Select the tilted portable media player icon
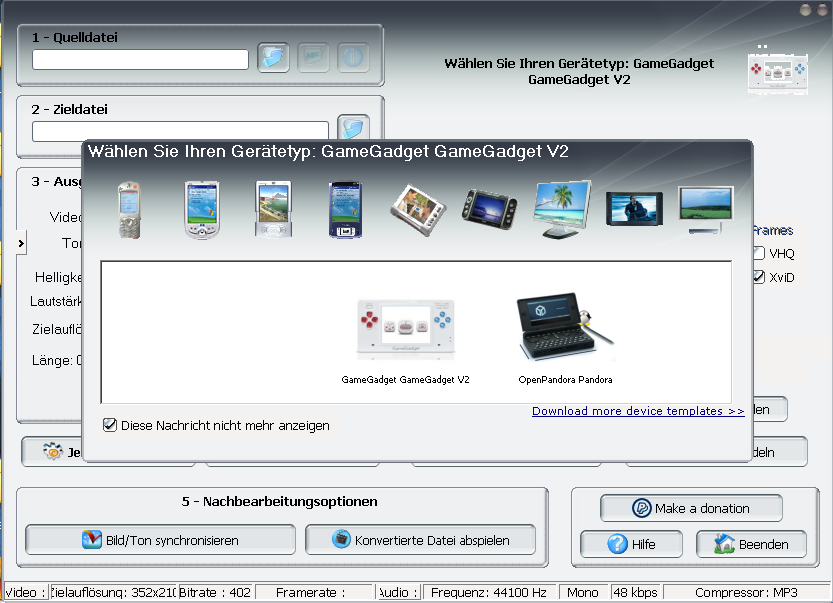Screen dimensions: 833x603 [x=416, y=209]
